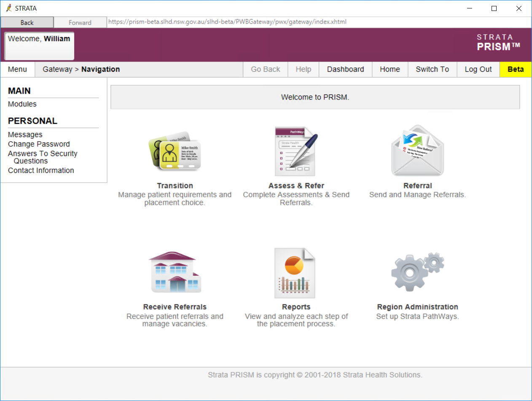Open the Transition module ID card icon
The image size is (532, 401).
point(175,151)
